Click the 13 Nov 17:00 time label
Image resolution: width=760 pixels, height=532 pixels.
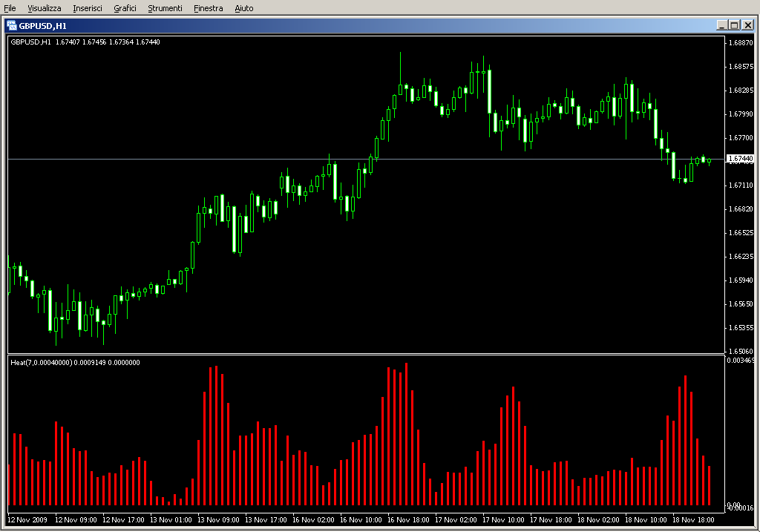pos(266,520)
